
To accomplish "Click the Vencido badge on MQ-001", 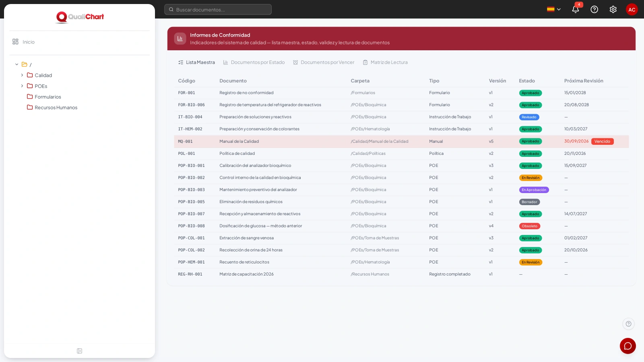I will [602, 141].
